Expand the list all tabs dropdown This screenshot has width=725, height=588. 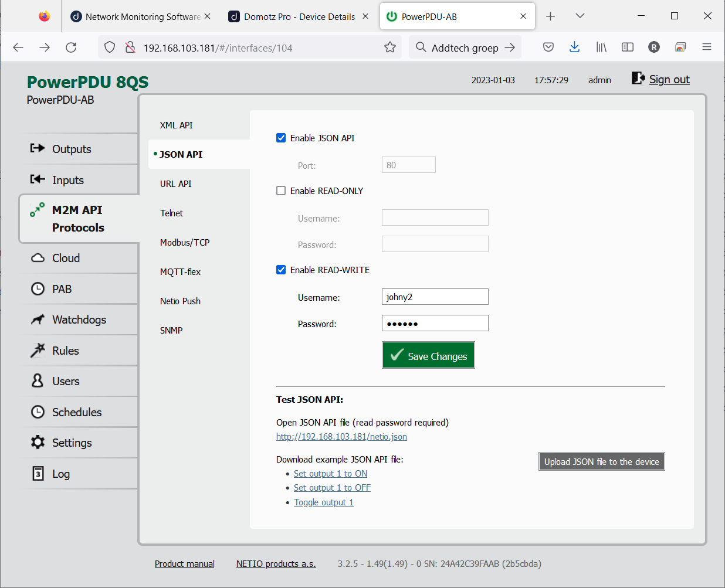pyautogui.click(x=580, y=16)
